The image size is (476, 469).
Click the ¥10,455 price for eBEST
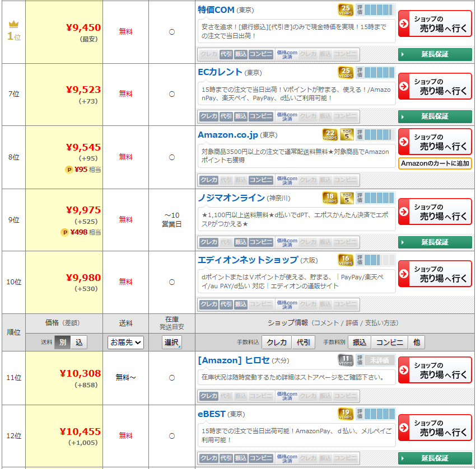pyautogui.click(x=80, y=432)
